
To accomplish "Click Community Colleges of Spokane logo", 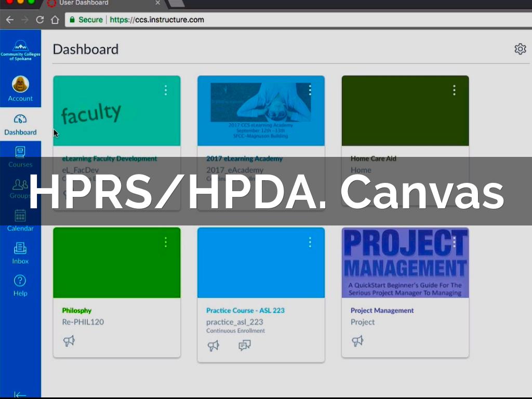I will [20, 50].
